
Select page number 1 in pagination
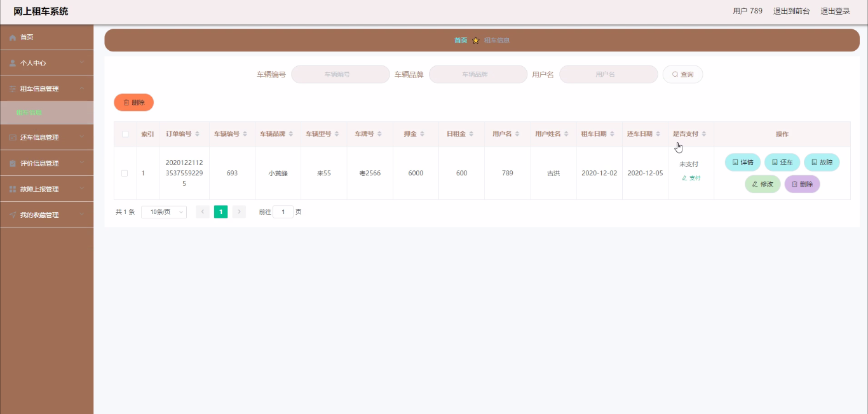coord(220,212)
